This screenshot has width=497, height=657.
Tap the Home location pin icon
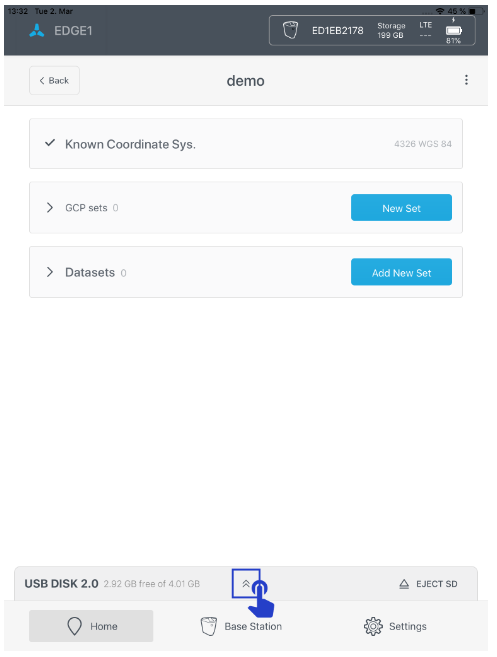pyautogui.click(x=75, y=626)
